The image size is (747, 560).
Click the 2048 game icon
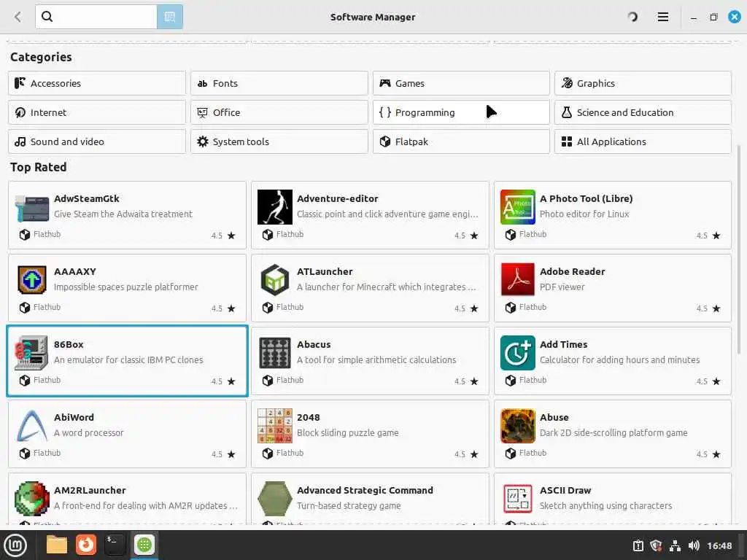[275, 426]
